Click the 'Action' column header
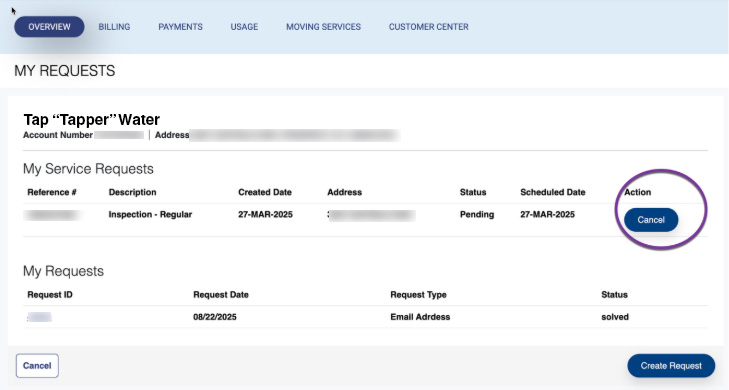This screenshot has height=390, width=729. [637, 192]
